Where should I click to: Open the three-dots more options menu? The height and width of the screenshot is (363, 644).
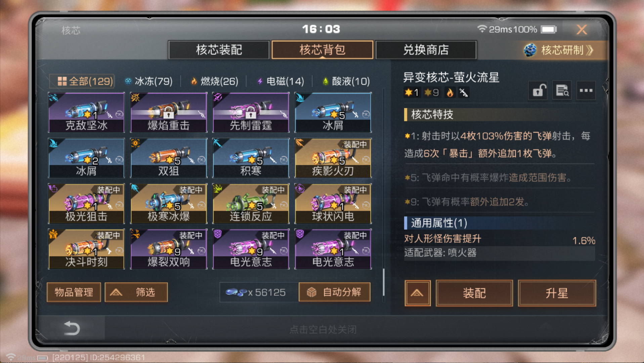[586, 90]
